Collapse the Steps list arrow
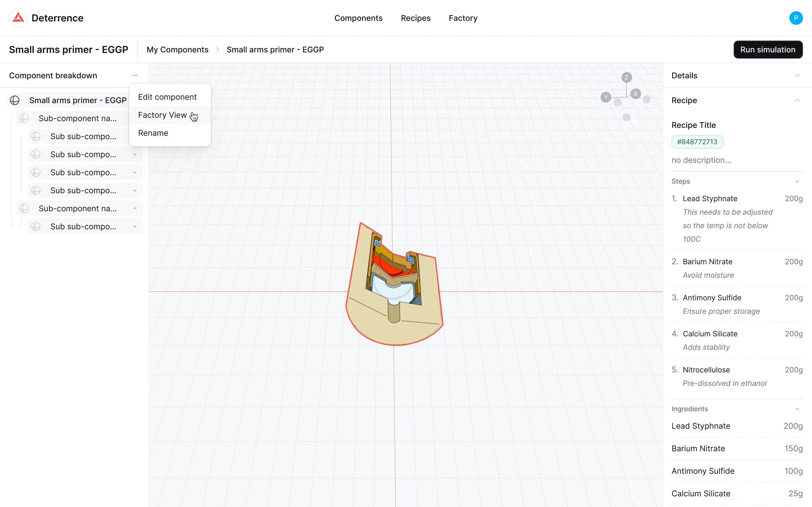812x507 pixels. click(x=797, y=181)
